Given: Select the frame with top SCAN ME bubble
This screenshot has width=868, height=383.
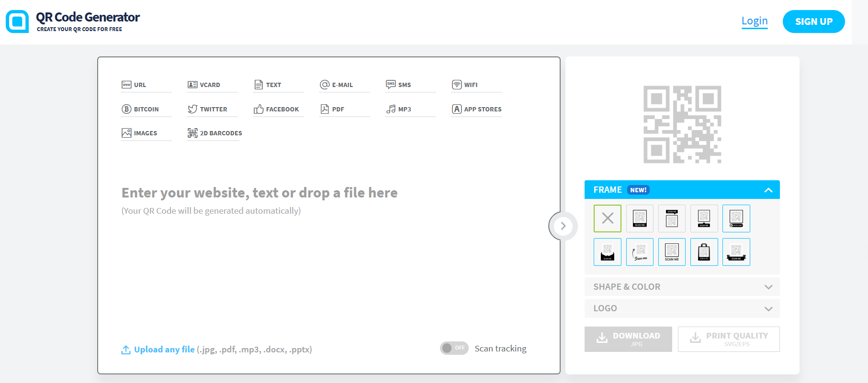Looking at the screenshot, I should click(672, 219).
